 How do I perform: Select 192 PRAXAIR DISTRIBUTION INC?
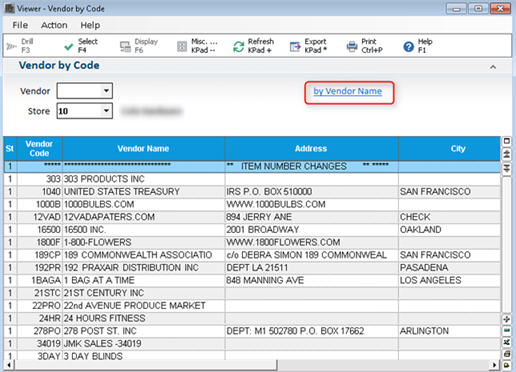tap(131, 268)
